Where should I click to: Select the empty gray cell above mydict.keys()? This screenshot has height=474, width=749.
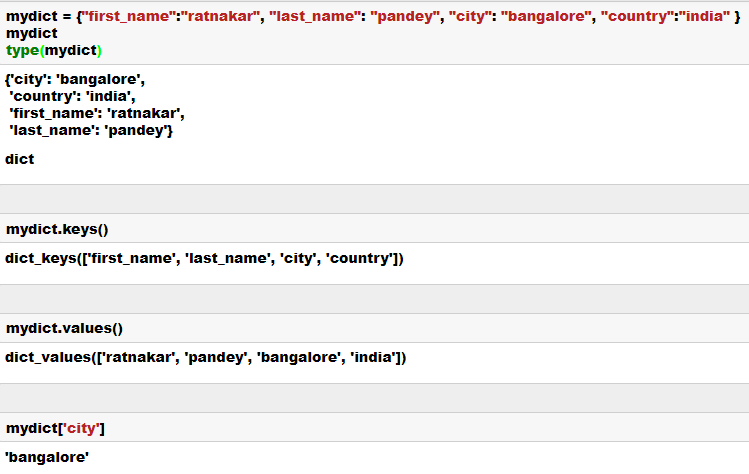click(x=374, y=198)
